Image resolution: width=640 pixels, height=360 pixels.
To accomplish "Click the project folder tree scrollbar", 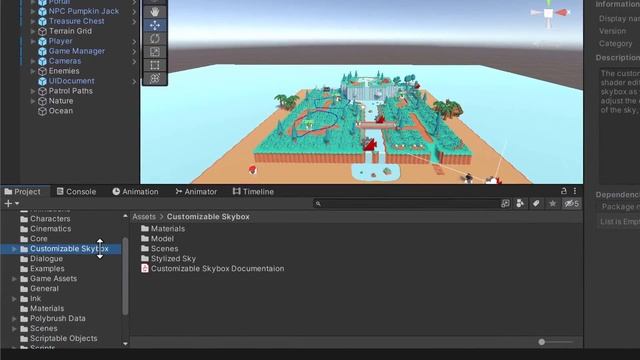I will (125, 276).
